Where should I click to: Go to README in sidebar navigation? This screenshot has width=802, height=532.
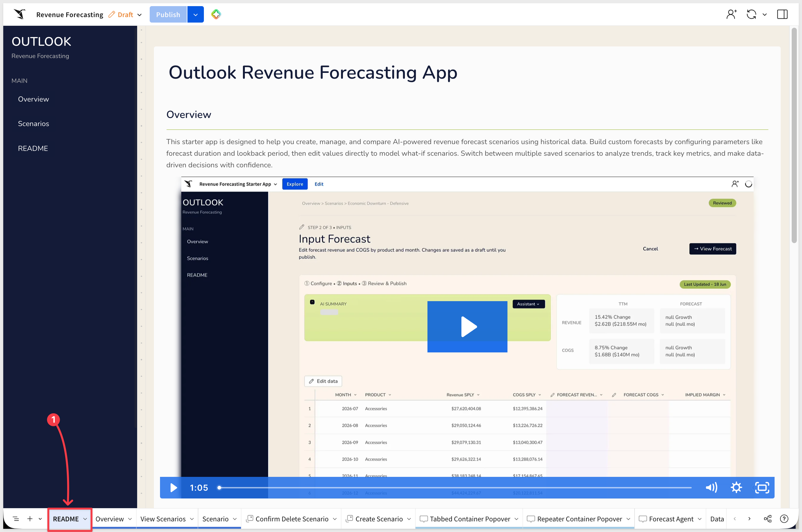click(x=33, y=148)
